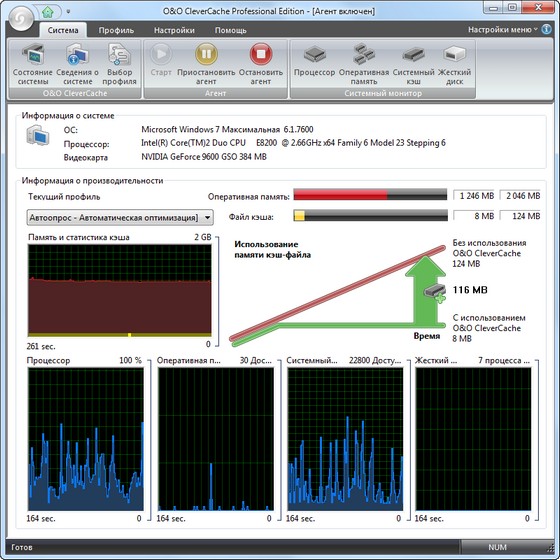
Task: Click the Память и статистика кэша graph
Action: (x=120, y=291)
